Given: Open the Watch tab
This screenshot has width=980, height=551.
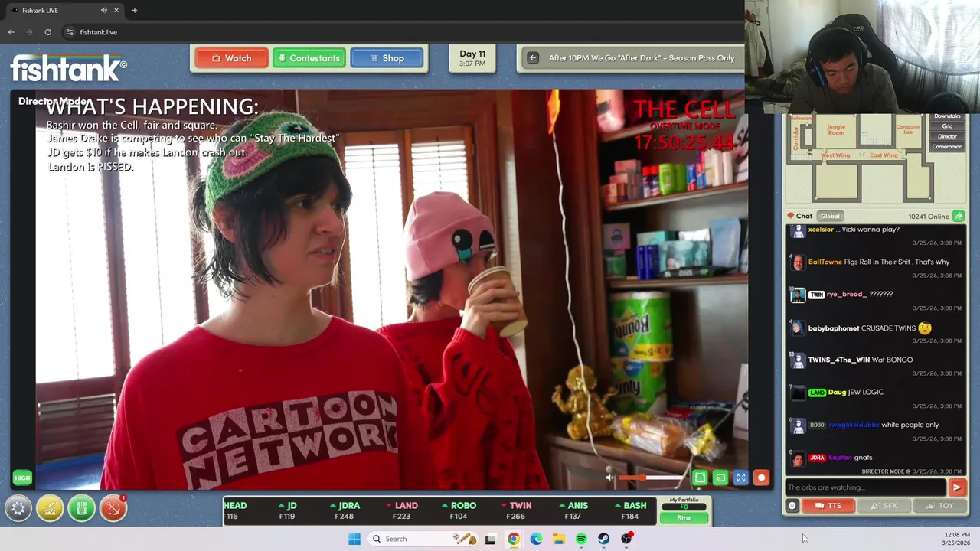Looking at the screenshot, I should 231,58.
